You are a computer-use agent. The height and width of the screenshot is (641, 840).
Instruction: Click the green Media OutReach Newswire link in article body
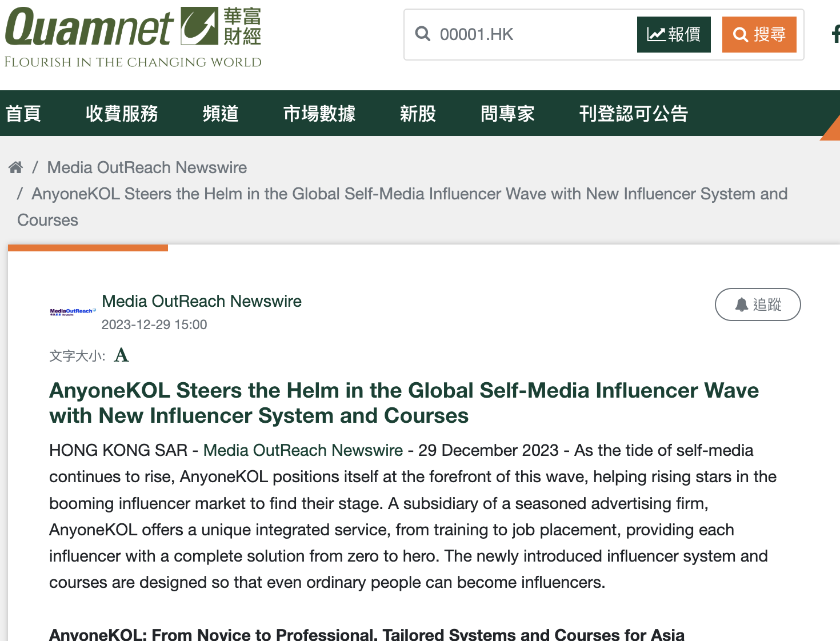coord(303,450)
